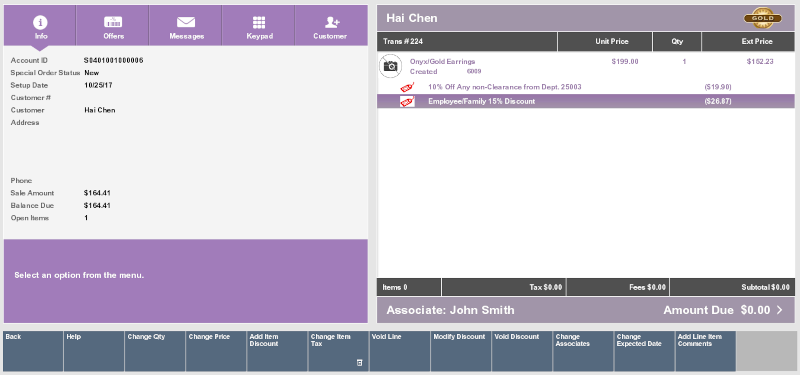Select Change Associates button
Screen dimensions: 800x375
584,351
